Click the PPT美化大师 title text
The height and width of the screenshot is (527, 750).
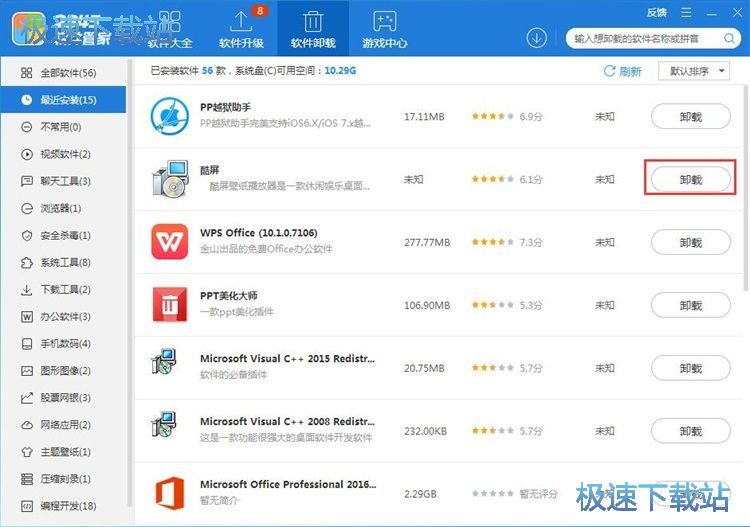point(229,296)
